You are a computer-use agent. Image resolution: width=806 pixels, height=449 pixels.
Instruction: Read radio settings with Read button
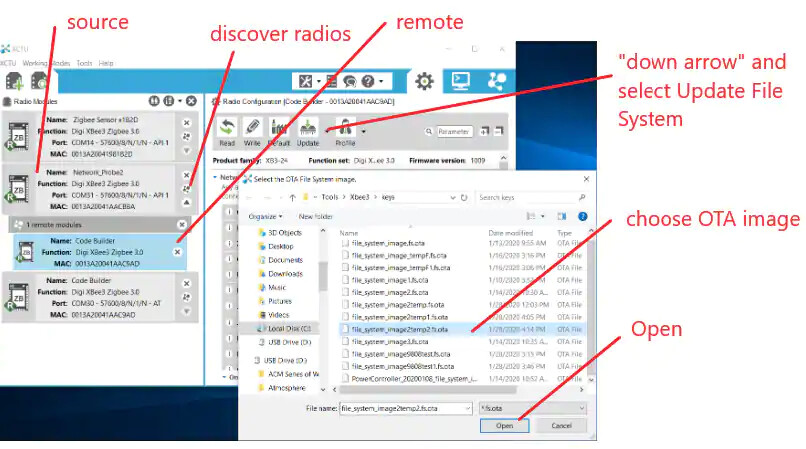tap(227, 133)
